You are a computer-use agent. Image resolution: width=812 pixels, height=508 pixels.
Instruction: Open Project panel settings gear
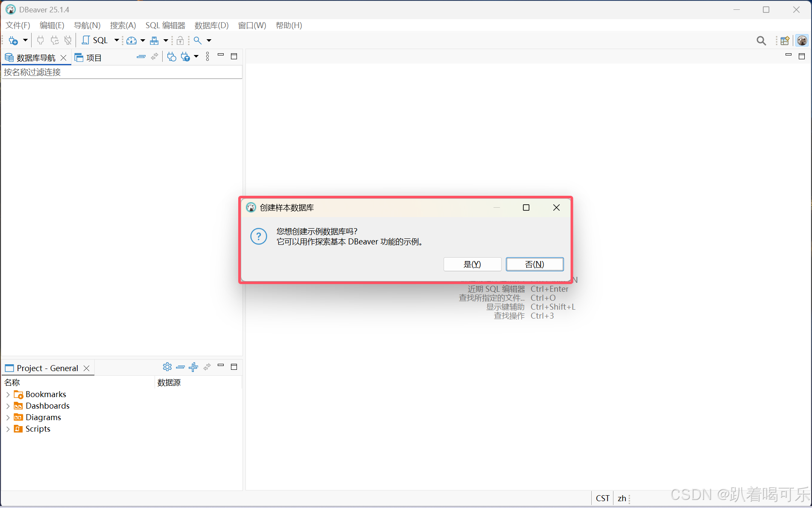click(167, 367)
